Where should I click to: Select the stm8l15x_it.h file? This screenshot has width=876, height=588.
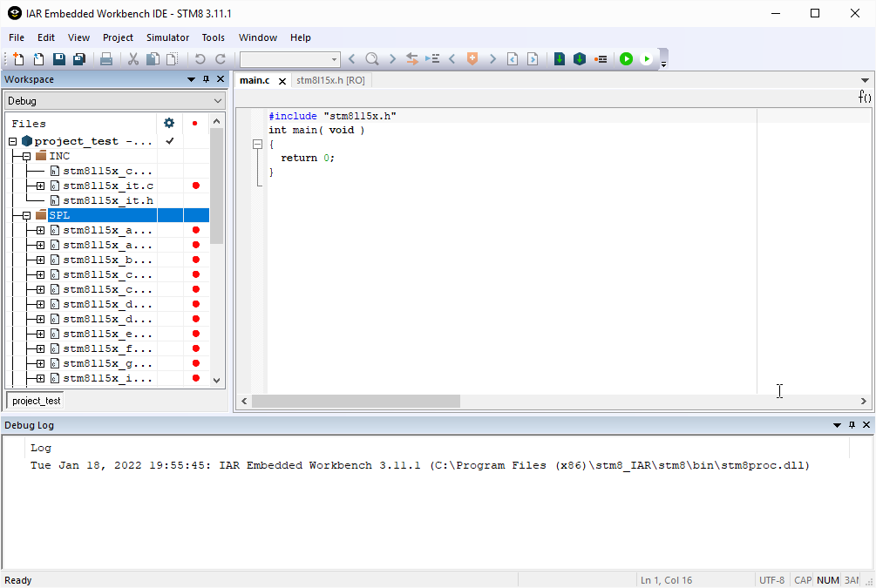pos(108,200)
